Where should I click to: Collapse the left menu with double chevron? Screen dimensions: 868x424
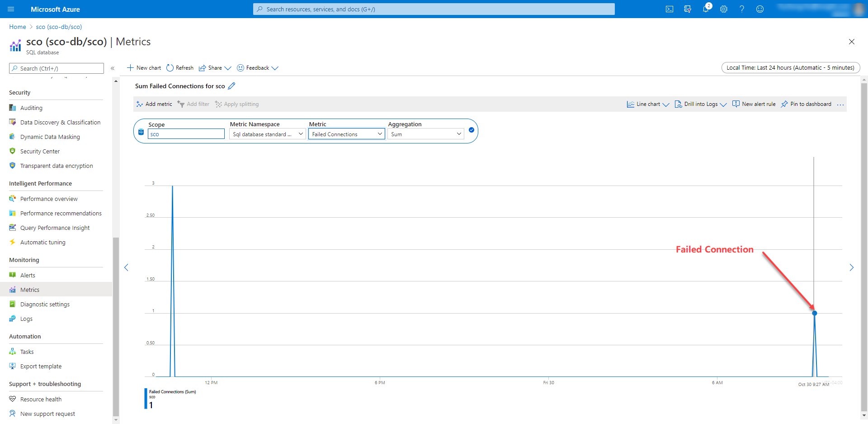[113, 68]
